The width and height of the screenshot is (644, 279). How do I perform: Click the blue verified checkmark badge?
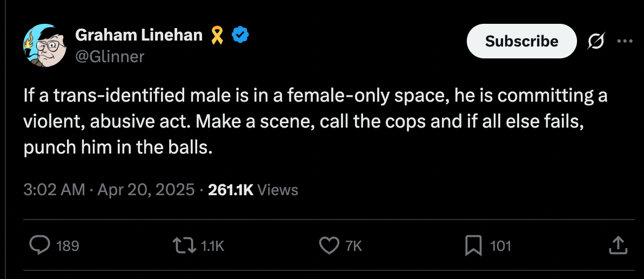click(240, 35)
